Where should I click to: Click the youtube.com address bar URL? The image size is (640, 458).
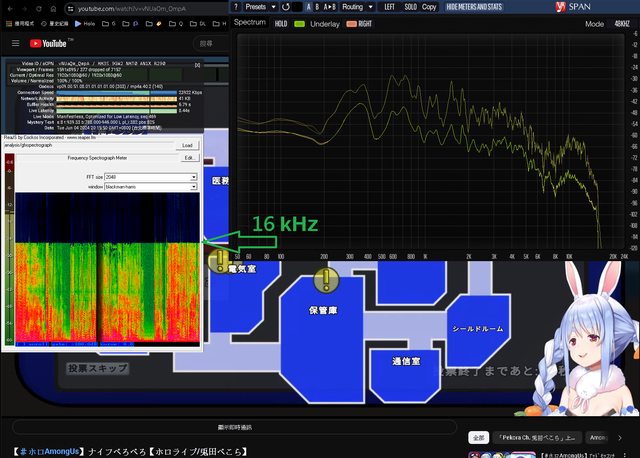(132, 9)
